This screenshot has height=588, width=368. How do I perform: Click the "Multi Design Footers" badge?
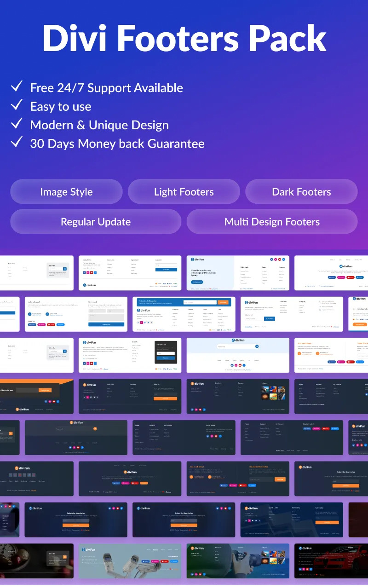point(272,221)
